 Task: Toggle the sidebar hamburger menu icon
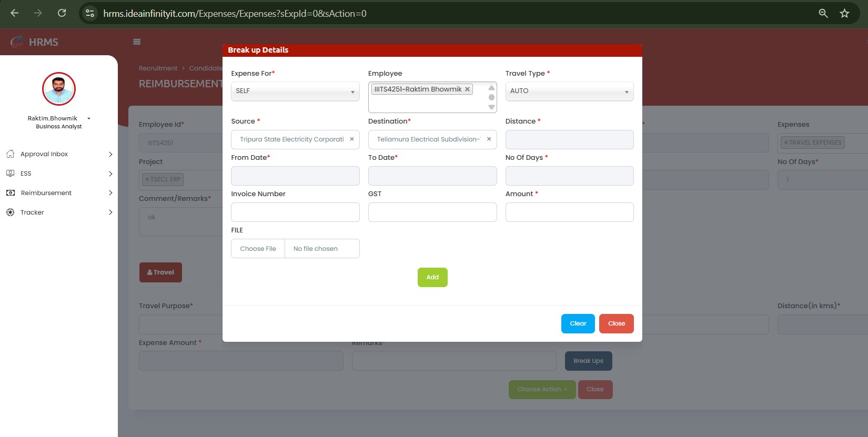[137, 42]
